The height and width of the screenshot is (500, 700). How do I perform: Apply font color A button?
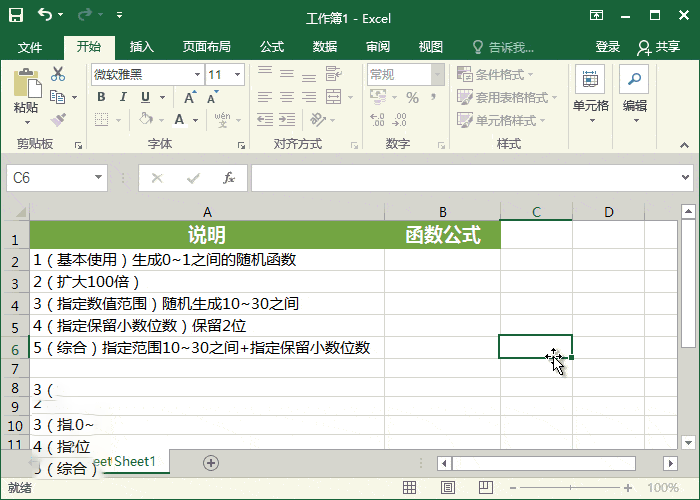[179, 120]
